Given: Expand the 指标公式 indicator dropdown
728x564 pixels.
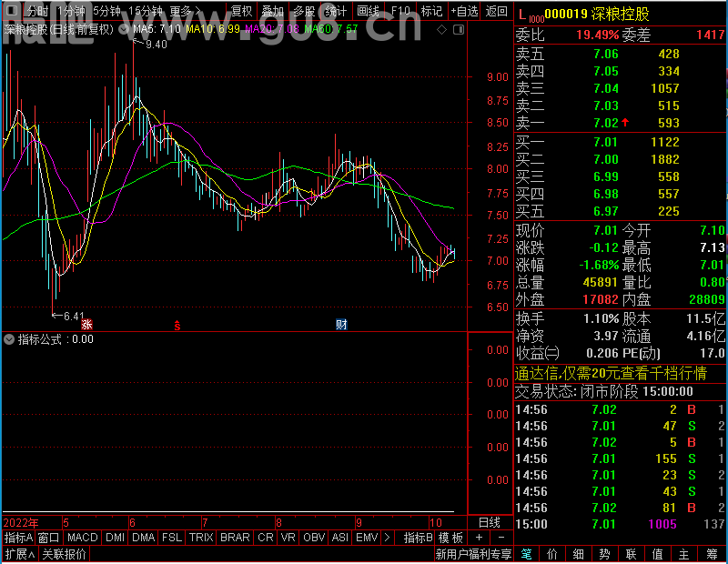Looking at the screenshot, I should 9,339.
